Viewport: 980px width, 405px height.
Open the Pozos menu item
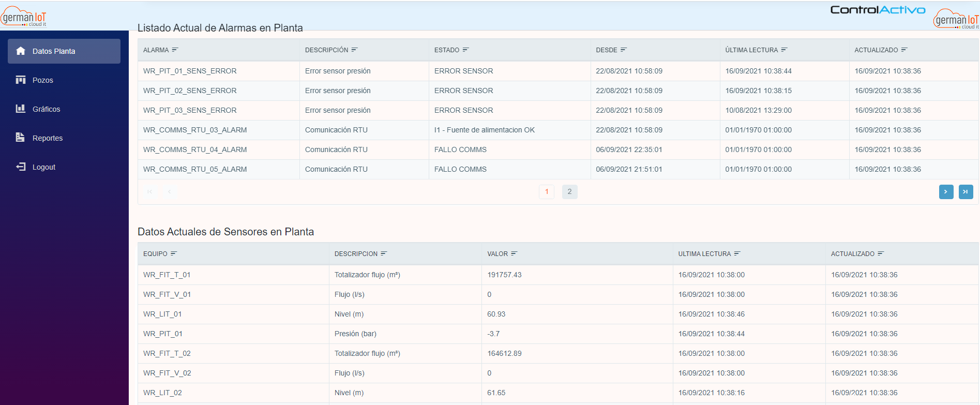pos(43,80)
